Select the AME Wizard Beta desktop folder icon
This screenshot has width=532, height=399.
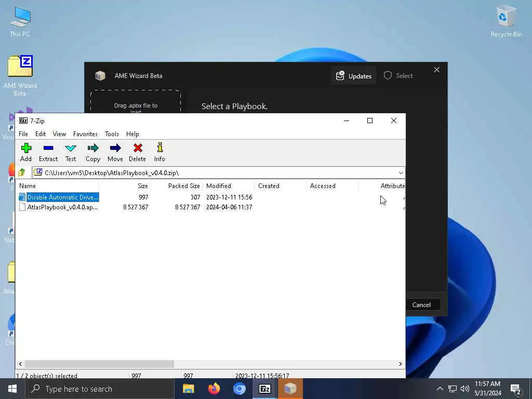click(x=20, y=76)
